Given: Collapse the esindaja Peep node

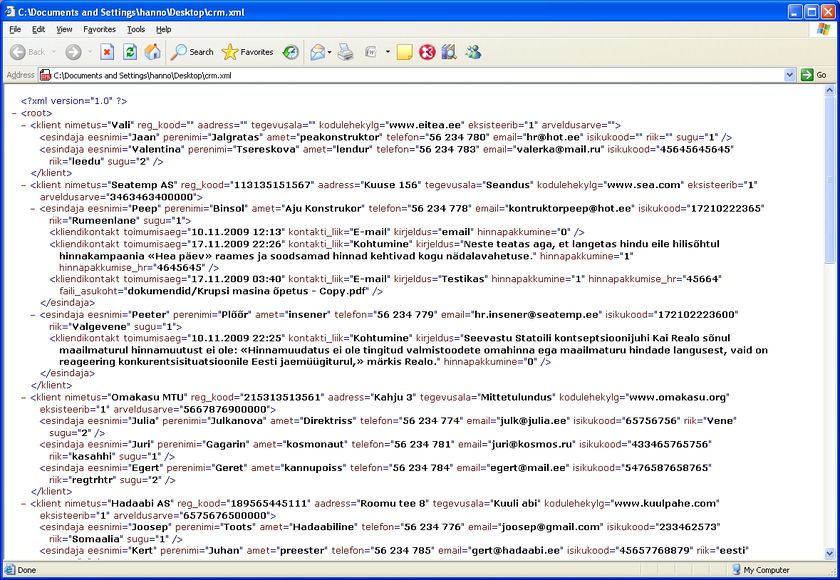Looking at the screenshot, I should [33, 209].
